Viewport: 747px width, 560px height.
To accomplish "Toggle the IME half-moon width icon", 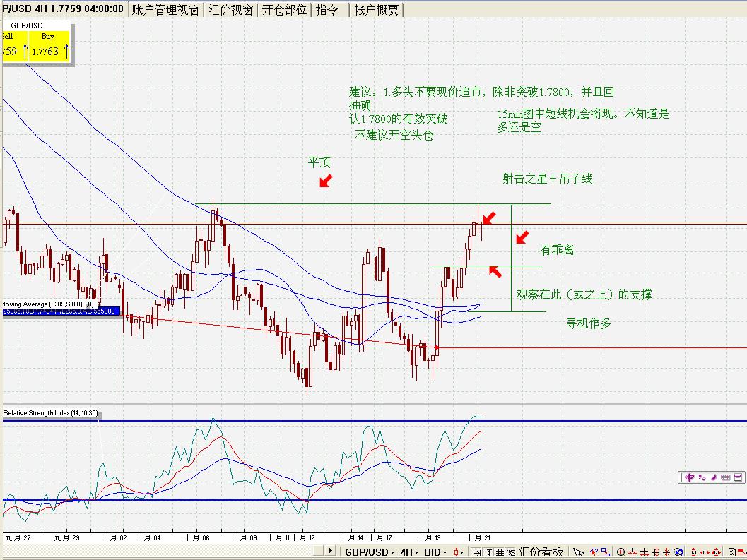I will [714, 477].
